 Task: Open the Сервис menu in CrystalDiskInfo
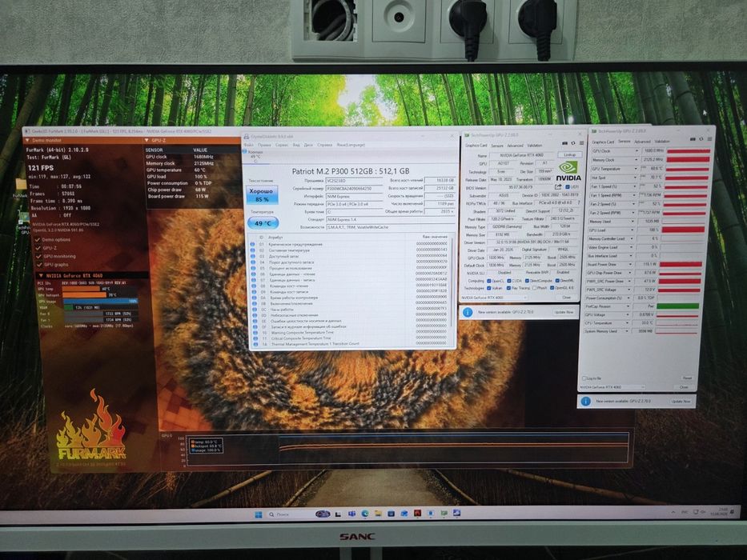tap(282, 145)
